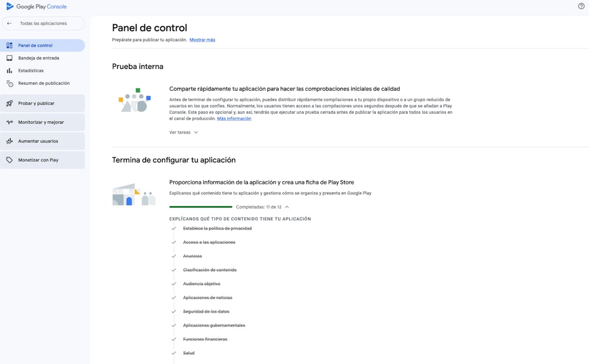The width and height of the screenshot is (589, 364).
Task: Open the Más información link
Action: point(234,118)
